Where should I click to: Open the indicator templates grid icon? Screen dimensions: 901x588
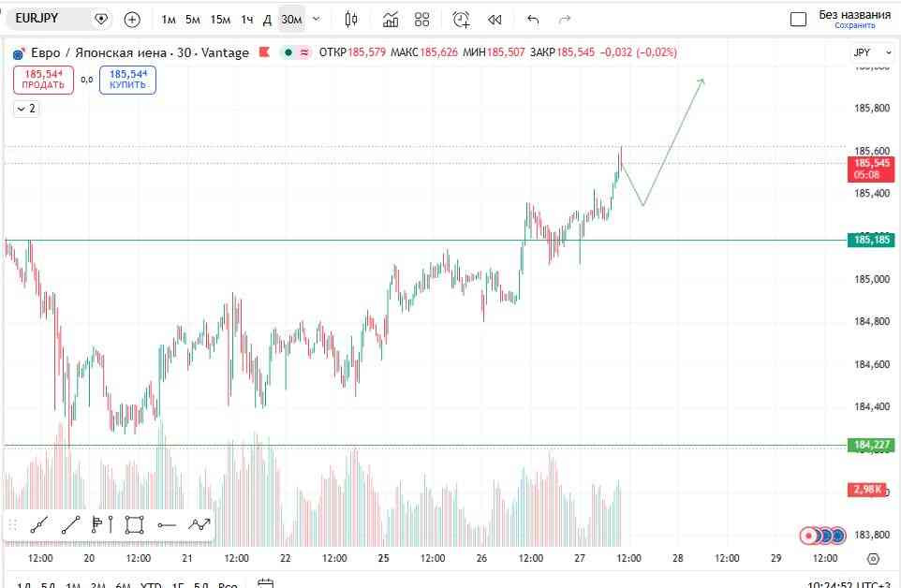point(421,20)
